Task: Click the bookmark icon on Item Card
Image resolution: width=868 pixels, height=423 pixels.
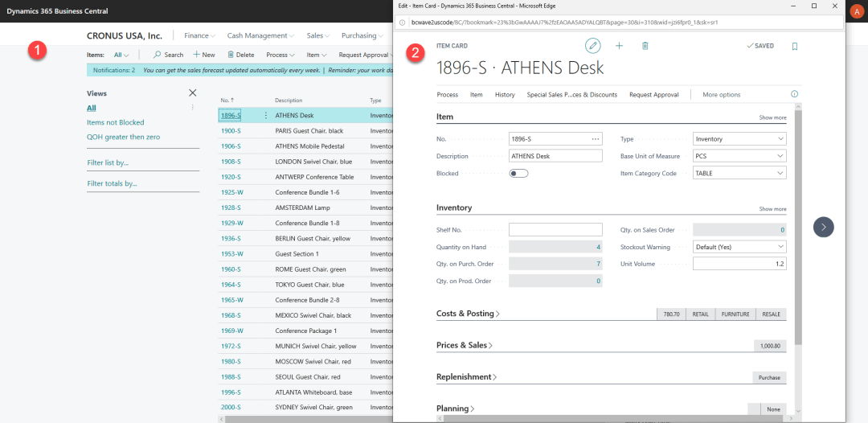Action: pyautogui.click(x=795, y=47)
